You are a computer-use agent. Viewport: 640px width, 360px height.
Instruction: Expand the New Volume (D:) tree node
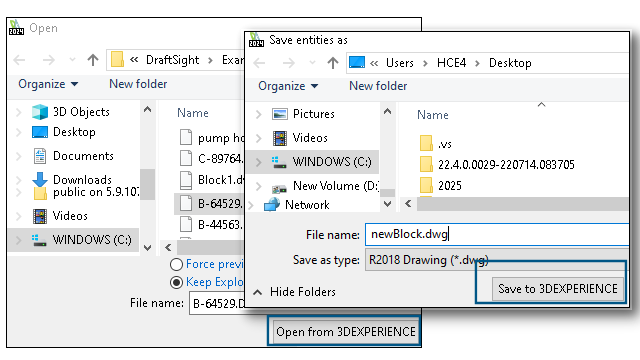click(258, 186)
